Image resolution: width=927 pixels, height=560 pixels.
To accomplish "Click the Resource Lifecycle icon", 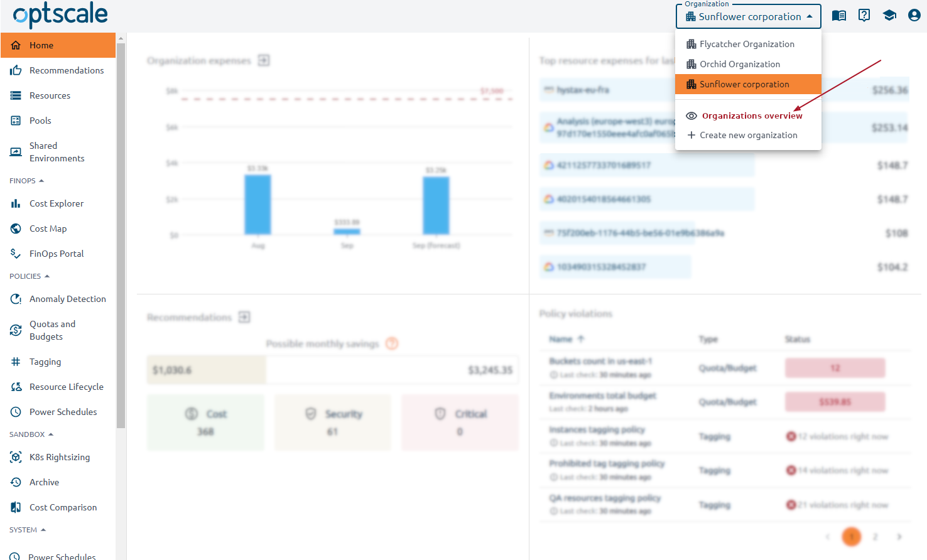I will [16, 387].
